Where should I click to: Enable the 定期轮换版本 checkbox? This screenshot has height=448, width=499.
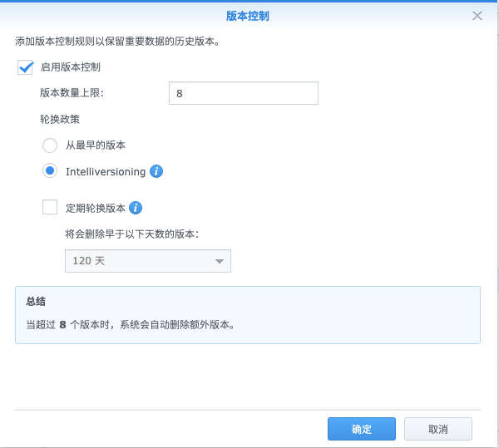tap(50, 208)
